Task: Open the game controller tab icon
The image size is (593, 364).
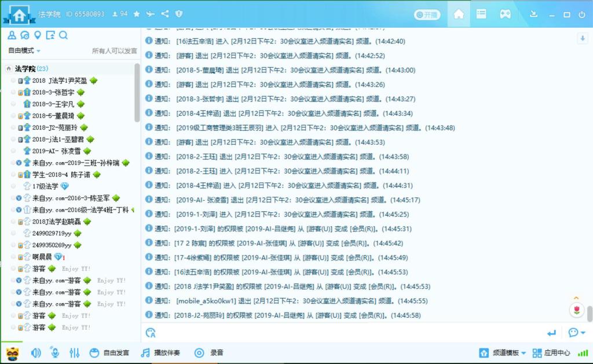Action: pyautogui.click(x=506, y=14)
